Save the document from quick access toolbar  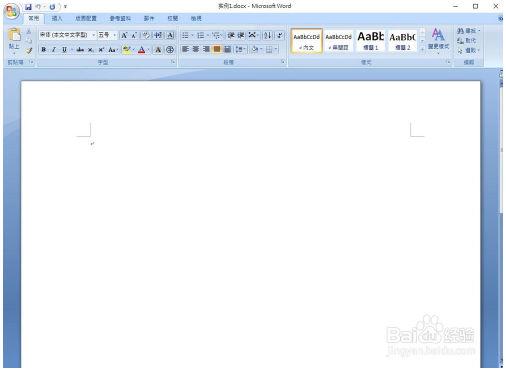pyautogui.click(x=28, y=7)
